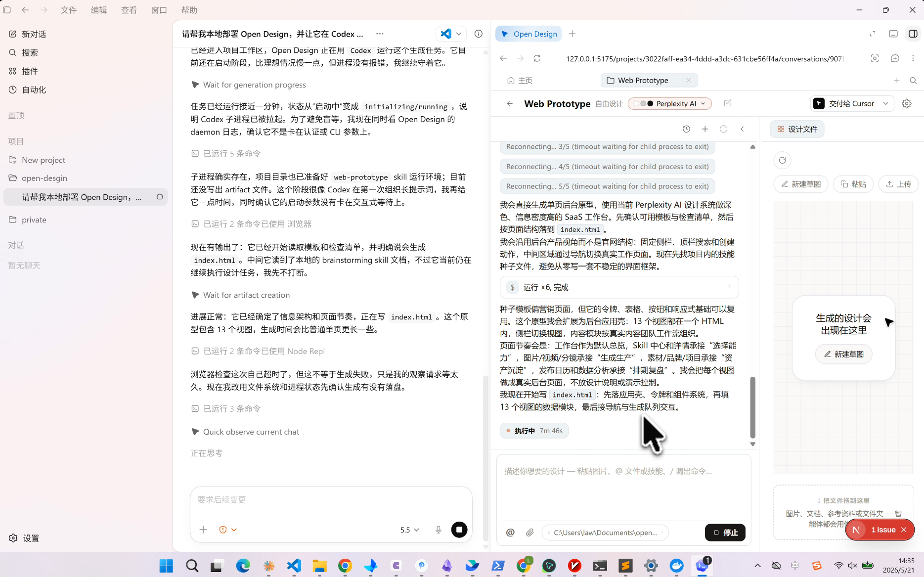Viewport: 924px width, 577px height.
Task: Switch to the 主页 home tab
Action: (520, 80)
